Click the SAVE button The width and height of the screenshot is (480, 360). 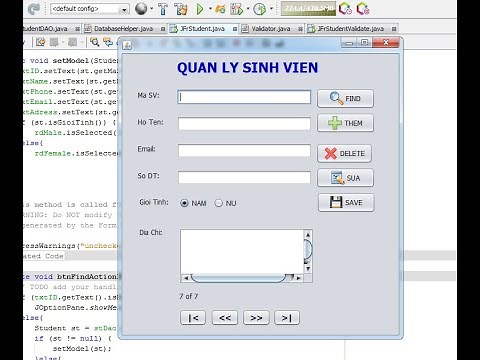[346, 202]
